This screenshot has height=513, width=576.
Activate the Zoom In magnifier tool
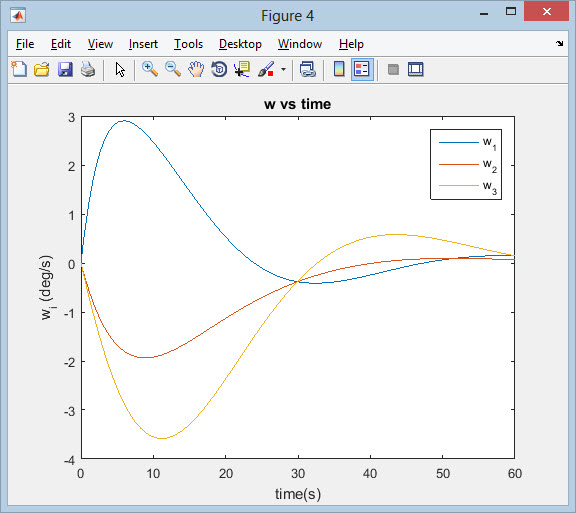[x=150, y=69]
